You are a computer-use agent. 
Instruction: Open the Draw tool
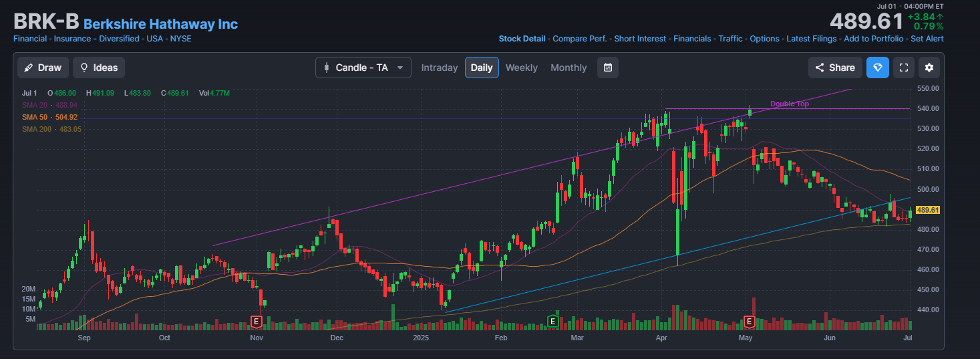[x=43, y=68]
